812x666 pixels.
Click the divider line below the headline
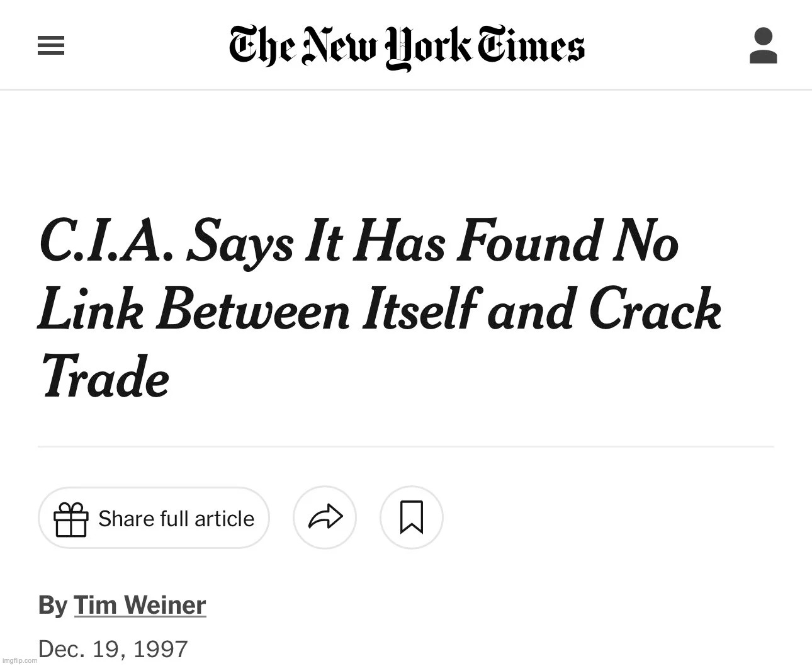click(405, 447)
